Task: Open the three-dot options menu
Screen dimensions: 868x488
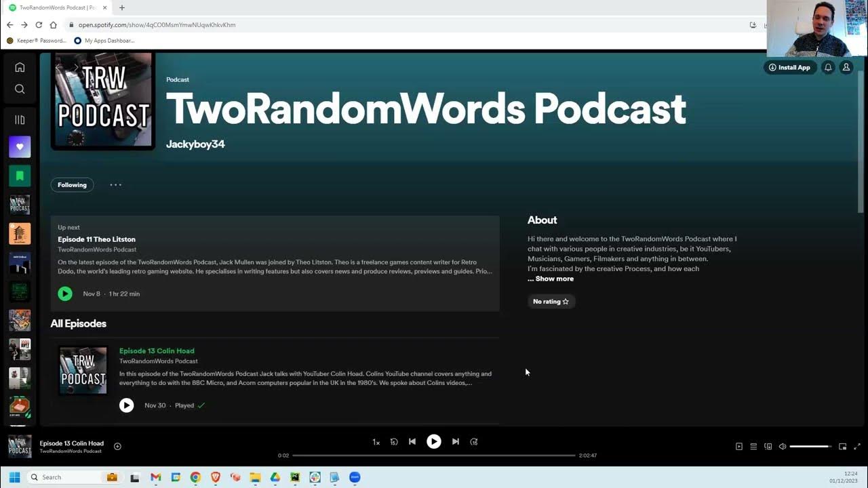Action: point(115,184)
